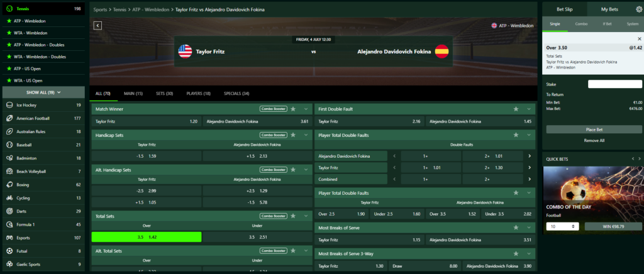644x274 pixels.
Task: Expand the SHOW ALL (19) tennis leagues
Action: [43, 92]
